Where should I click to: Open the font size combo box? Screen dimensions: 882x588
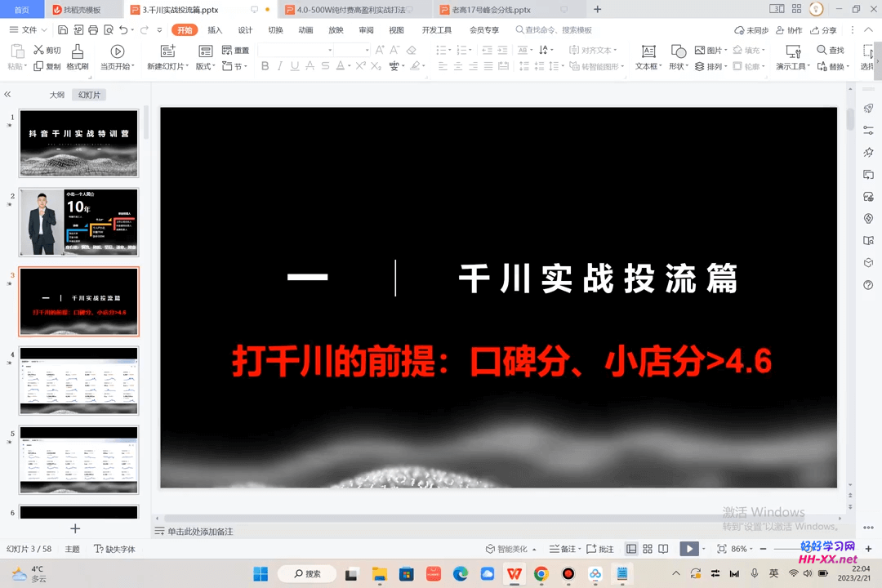coord(352,50)
